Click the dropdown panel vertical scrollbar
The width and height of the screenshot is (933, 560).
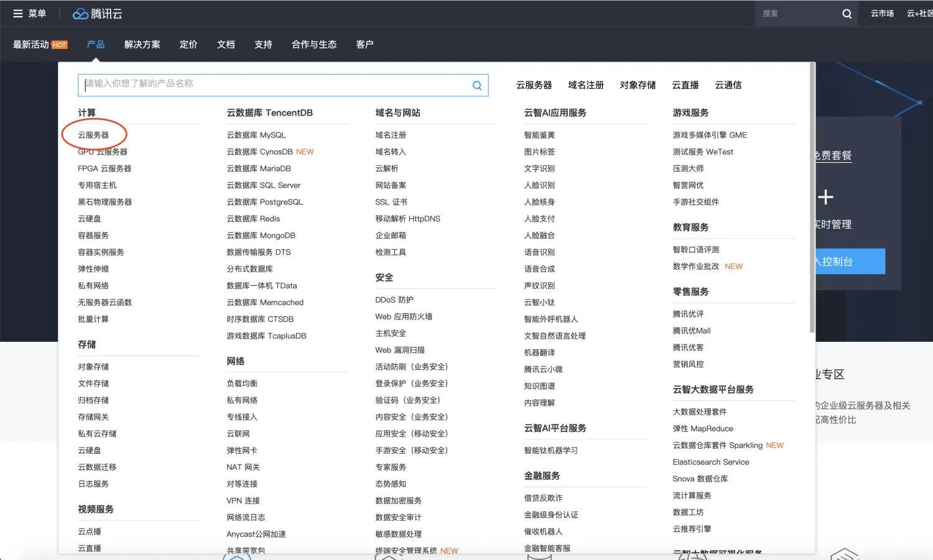812,198
